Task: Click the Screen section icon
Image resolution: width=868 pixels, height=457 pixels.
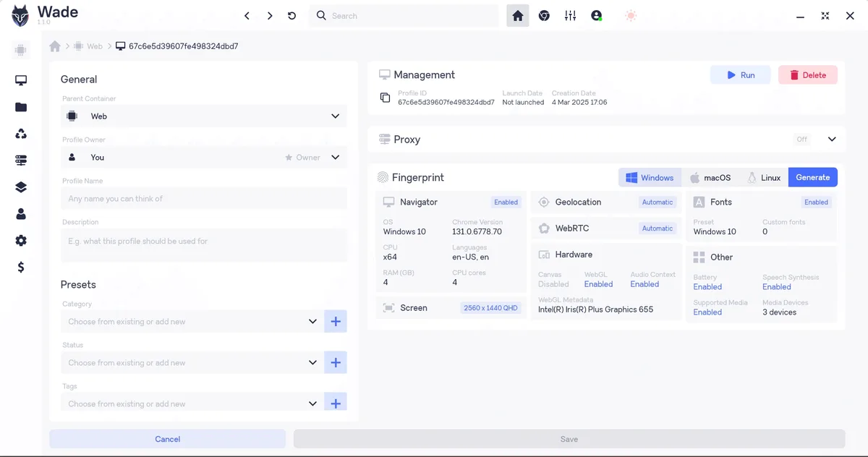Action: (388, 308)
